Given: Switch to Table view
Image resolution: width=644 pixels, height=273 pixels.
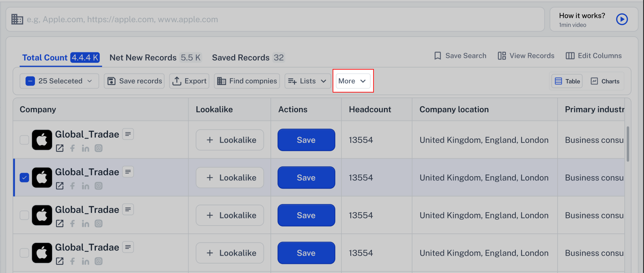Looking at the screenshot, I should [x=567, y=81].
